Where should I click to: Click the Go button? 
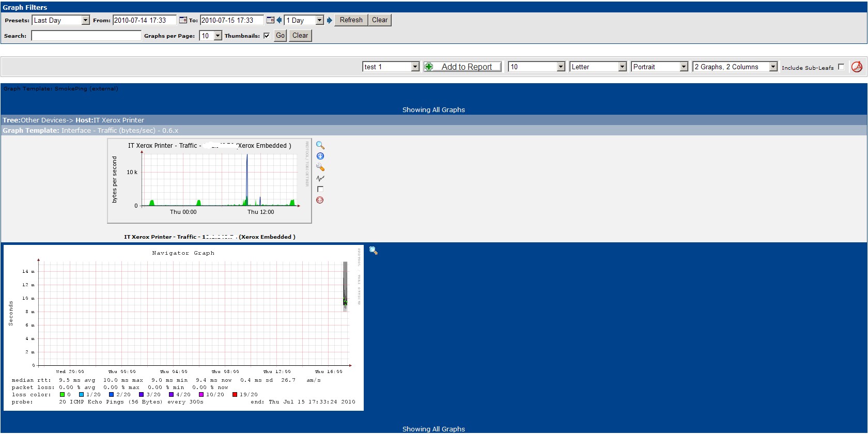coord(280,36)
